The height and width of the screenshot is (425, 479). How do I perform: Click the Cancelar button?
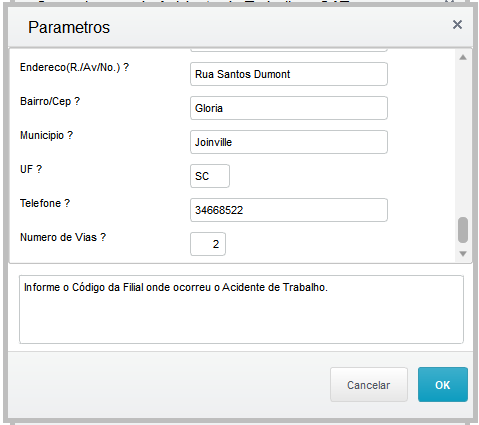click(x=369, y=385)
